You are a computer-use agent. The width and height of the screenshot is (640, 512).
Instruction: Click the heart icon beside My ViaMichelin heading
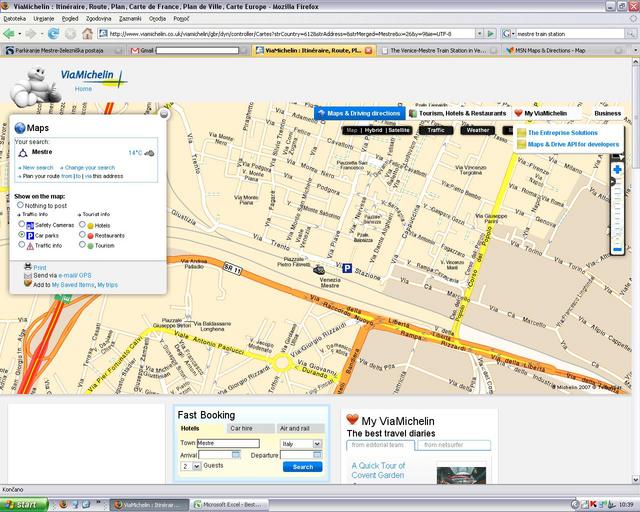tap(352, 419)
